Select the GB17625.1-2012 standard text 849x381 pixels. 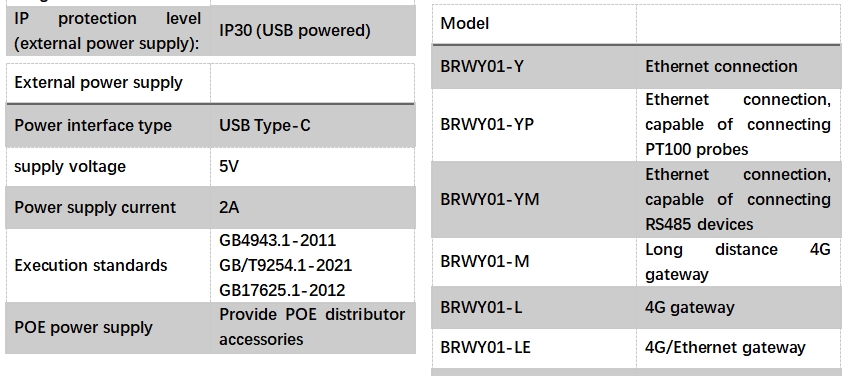[282, 290]
